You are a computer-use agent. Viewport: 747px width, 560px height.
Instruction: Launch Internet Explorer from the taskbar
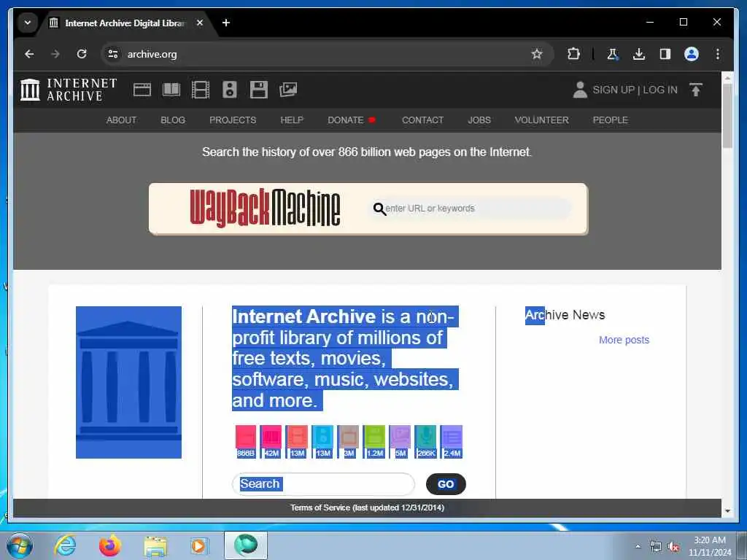click(65, 545)
